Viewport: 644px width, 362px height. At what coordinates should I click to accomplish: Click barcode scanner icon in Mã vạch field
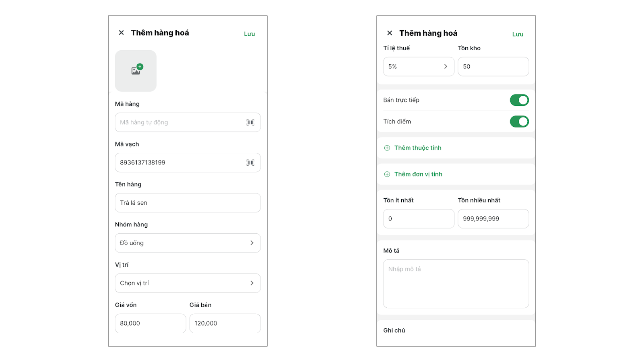point(250,162)
